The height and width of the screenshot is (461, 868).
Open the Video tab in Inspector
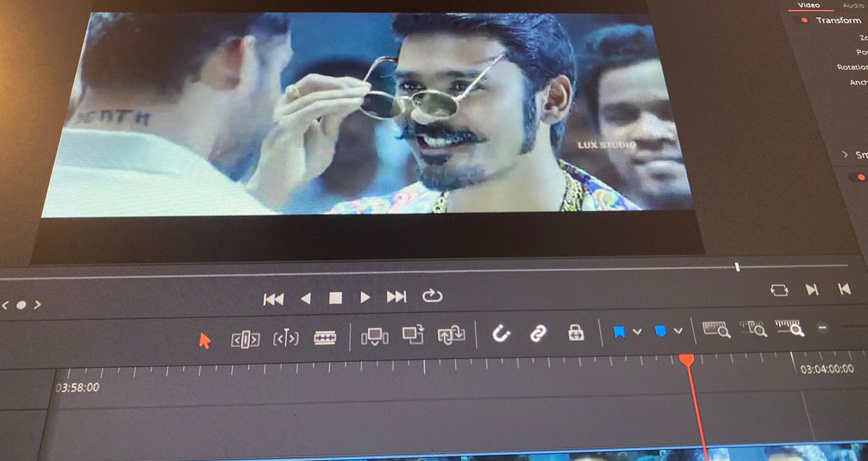click(x=808, y=6)
